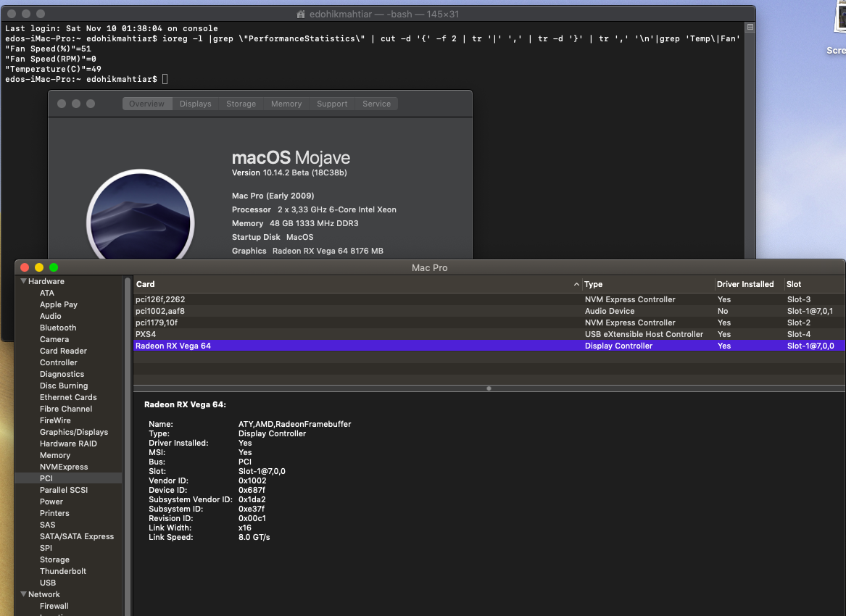Select NVMExpress in the sidebar

point(64,467)
